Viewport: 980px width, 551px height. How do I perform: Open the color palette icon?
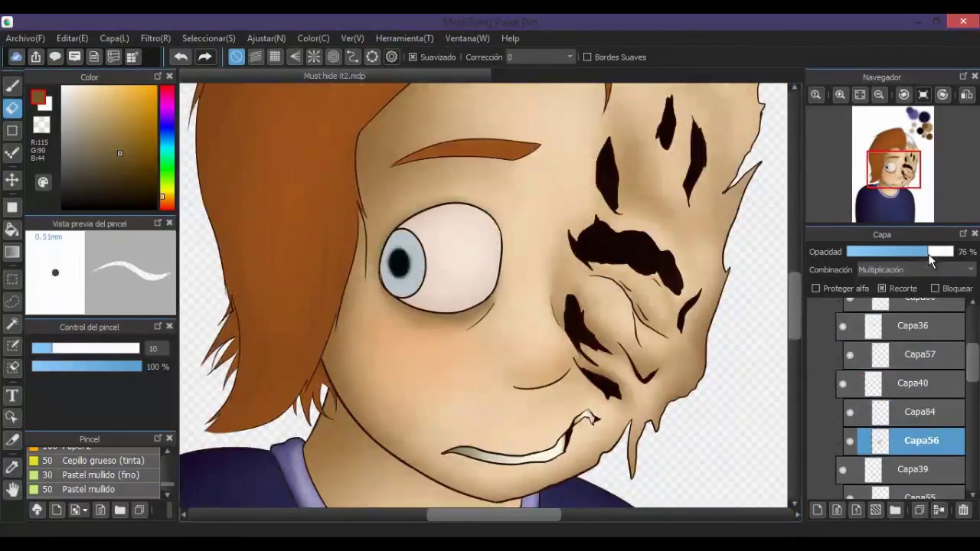43,182
